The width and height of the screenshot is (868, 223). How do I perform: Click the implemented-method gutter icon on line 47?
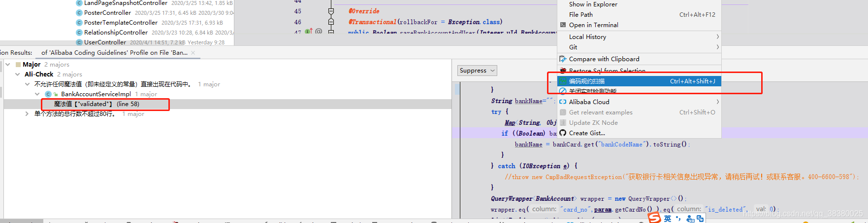coord(309,31)
